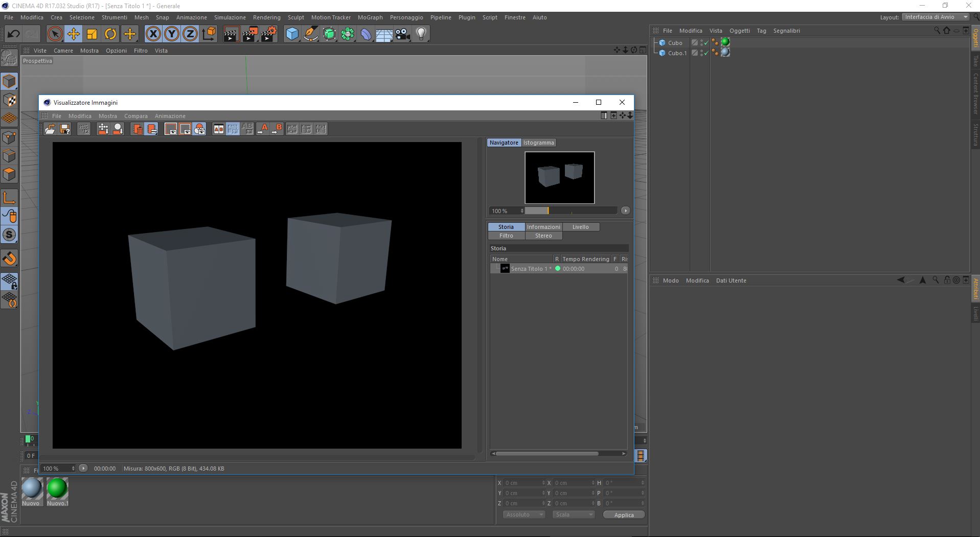Open the Scala dropdown
980x537 pixels.
click(573, 515)
